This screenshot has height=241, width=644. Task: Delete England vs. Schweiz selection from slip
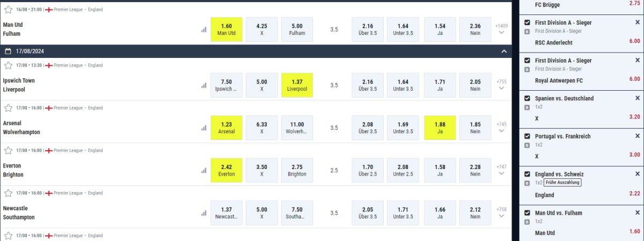coord(637,174)
